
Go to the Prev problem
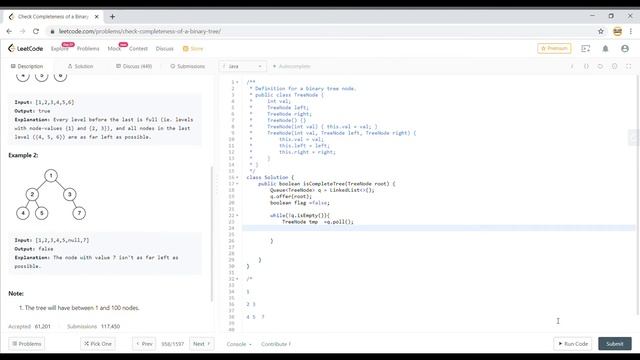pos(144,344)
